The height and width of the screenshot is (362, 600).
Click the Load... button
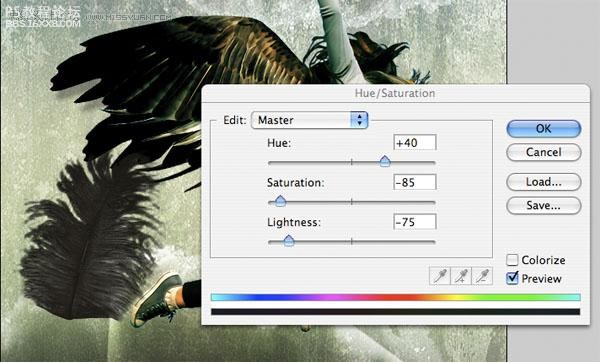[x=544, y=182]
